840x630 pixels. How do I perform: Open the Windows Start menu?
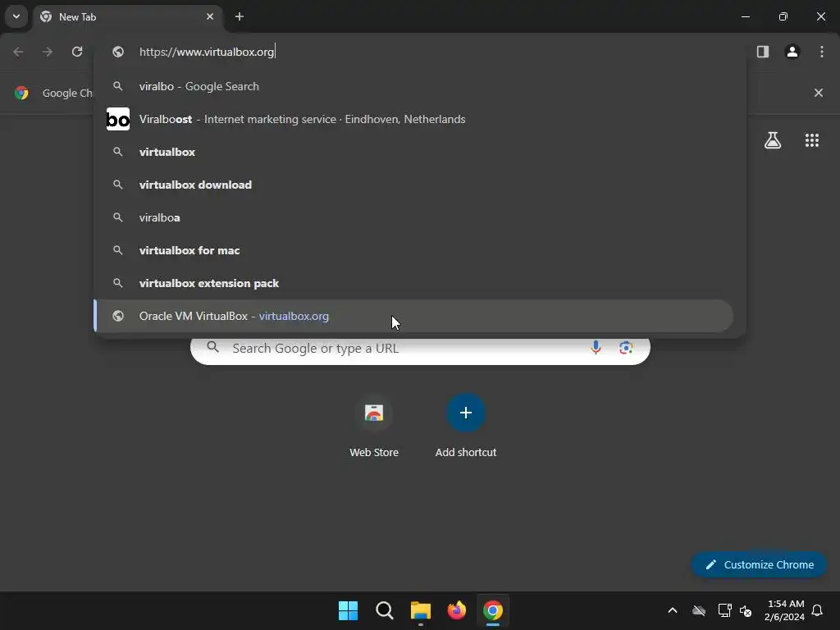point(348,610)
